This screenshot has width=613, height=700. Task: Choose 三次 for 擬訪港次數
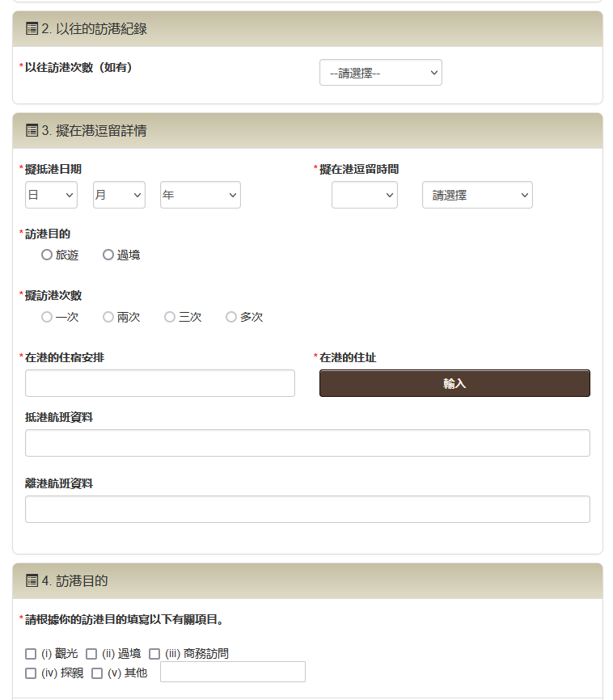coord(170,317)
